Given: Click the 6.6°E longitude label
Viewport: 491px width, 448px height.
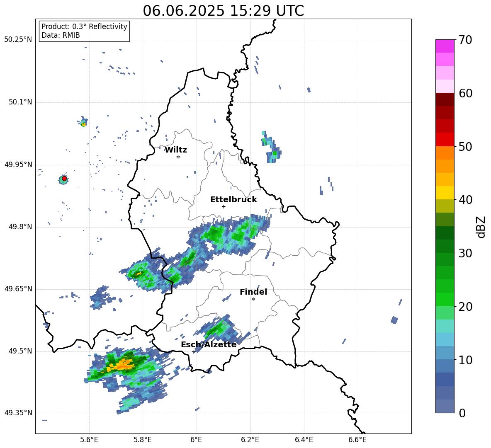Looking at the screenshot, I should [357, 440].
